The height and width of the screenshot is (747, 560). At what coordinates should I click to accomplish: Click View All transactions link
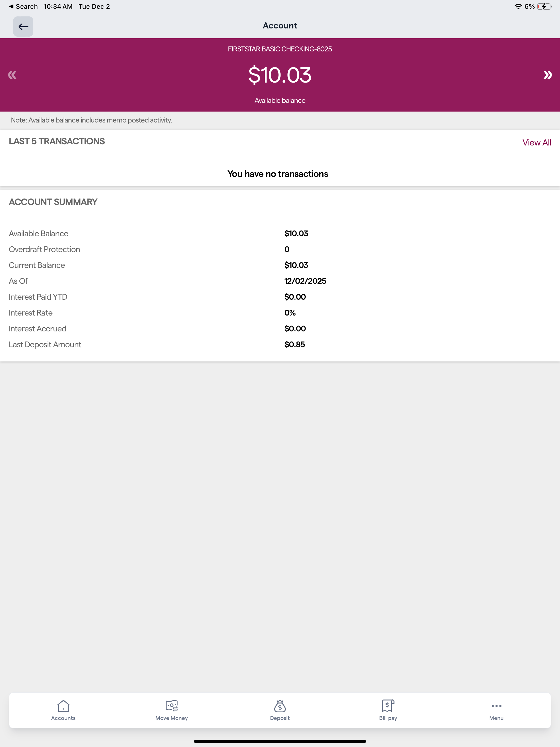pos(536,142)
